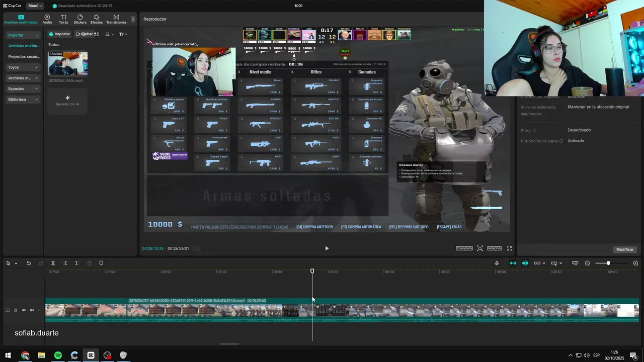Click the Modificar button
The image size is (644, 362).
click(625, 249)
